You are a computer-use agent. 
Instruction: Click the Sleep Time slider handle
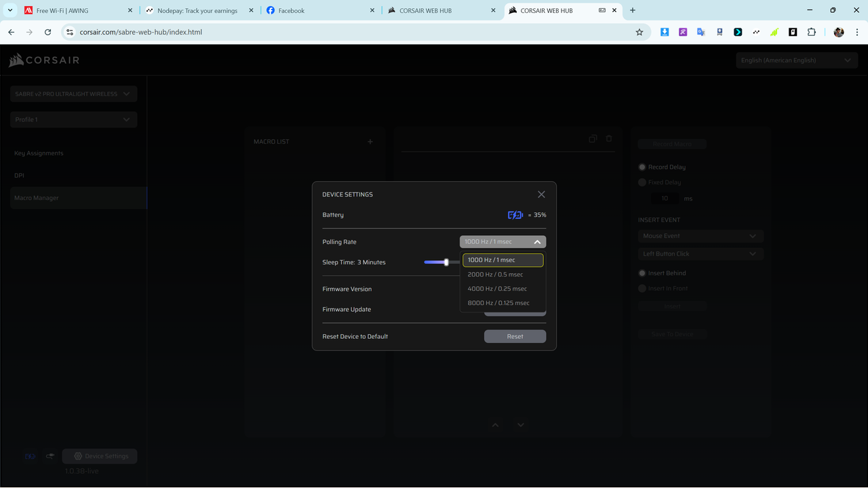[446, 262]
